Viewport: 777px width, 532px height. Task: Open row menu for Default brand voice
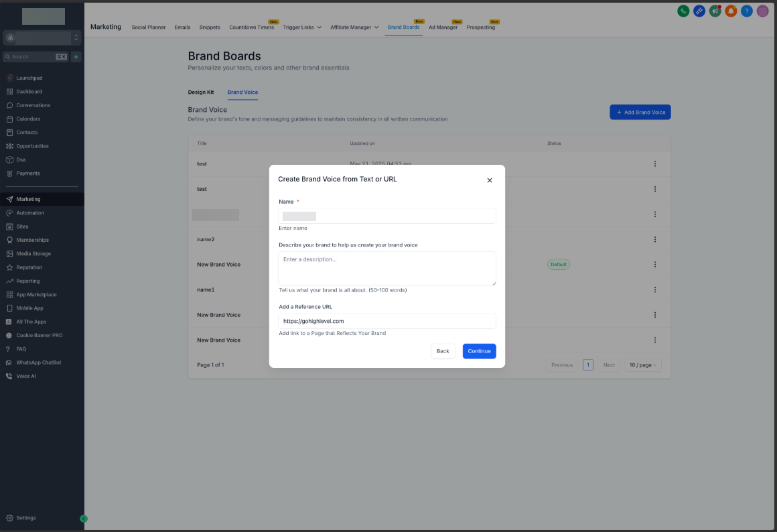click(654, 265)
